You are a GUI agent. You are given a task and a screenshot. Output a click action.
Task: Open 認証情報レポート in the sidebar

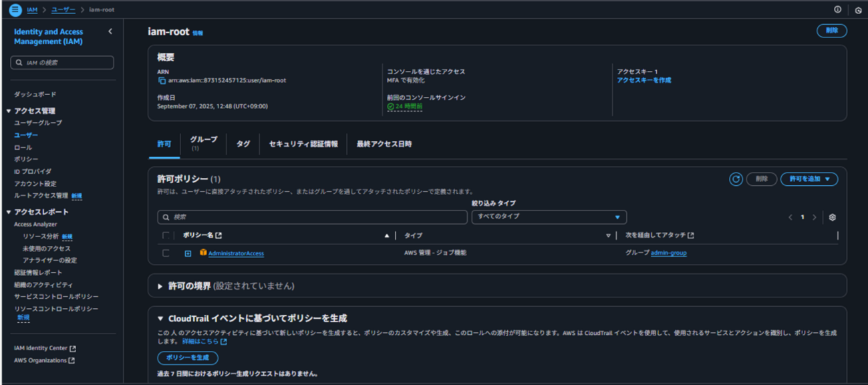[38, 273]
